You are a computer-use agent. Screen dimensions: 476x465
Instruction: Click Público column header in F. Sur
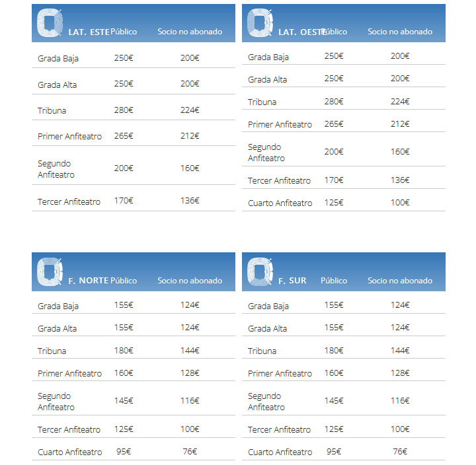[x=334, y=281]
